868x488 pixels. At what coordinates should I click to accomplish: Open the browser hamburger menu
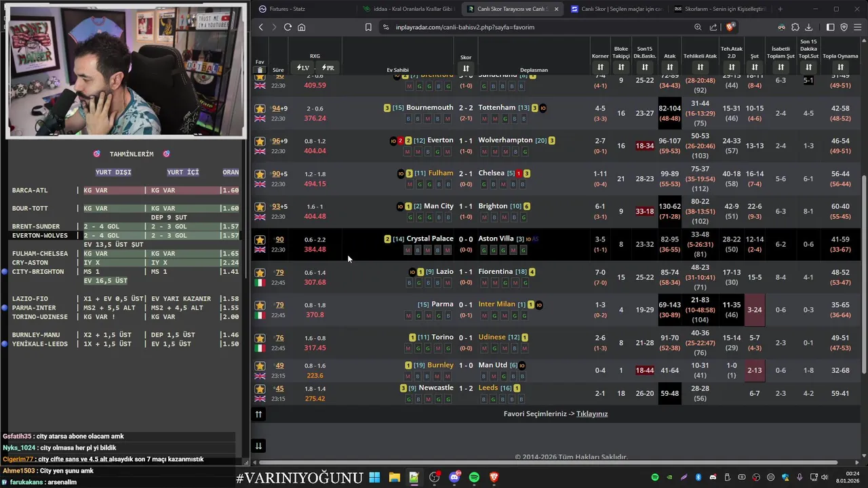coord(858,27)
